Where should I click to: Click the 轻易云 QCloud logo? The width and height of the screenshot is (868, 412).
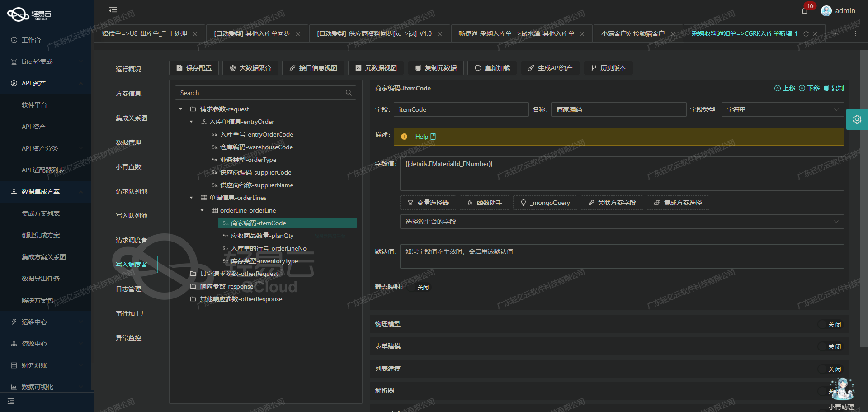point(29,14)
